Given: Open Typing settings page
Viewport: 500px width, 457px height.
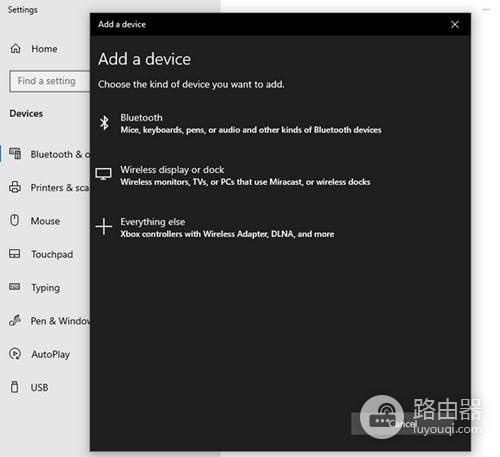Looking at the screenshot, I should (45, 287).
